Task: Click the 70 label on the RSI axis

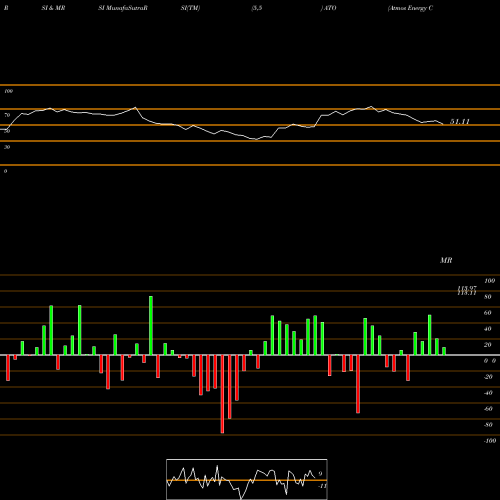Action: [7, 115]
